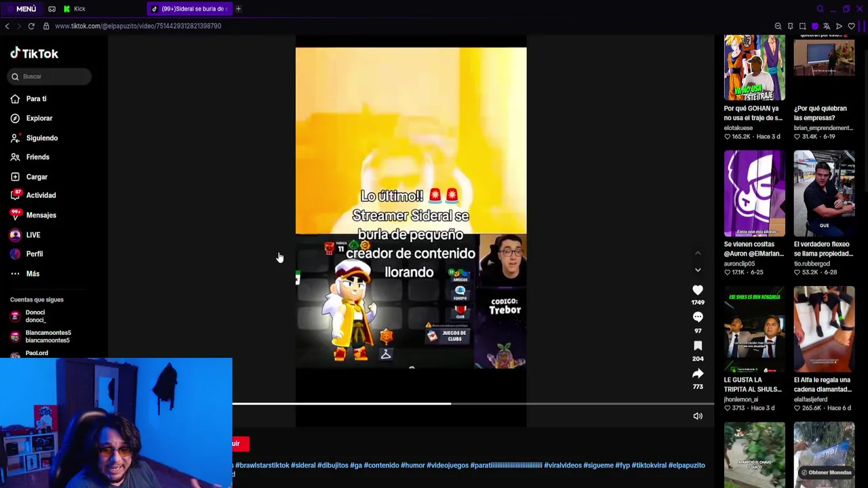This screenshot has height=488, width=868.
Task: Open the video comments bubble
Action: [x=698, y=317]
